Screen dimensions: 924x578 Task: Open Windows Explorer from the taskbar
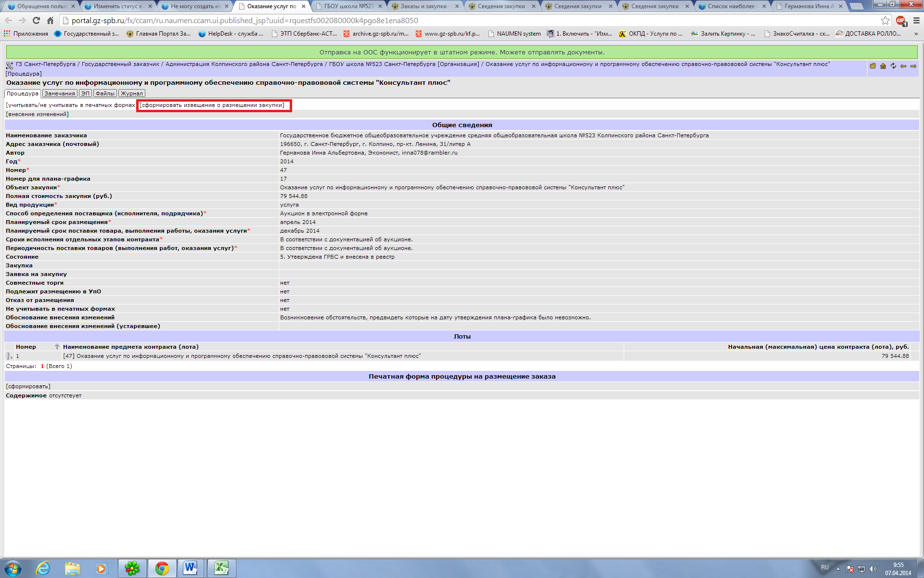[x=73, y=568]
